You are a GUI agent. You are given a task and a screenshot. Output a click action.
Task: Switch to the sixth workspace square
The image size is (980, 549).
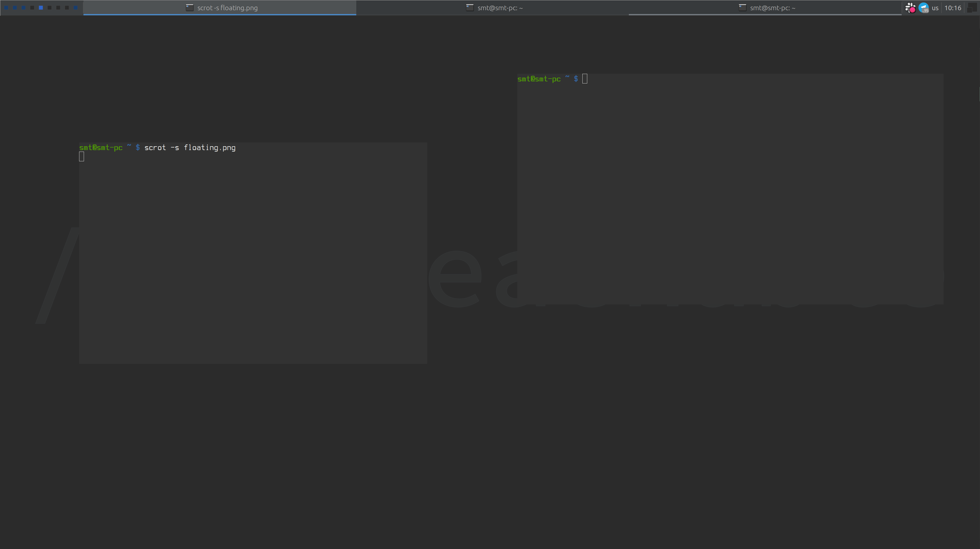tap(50, 8)
